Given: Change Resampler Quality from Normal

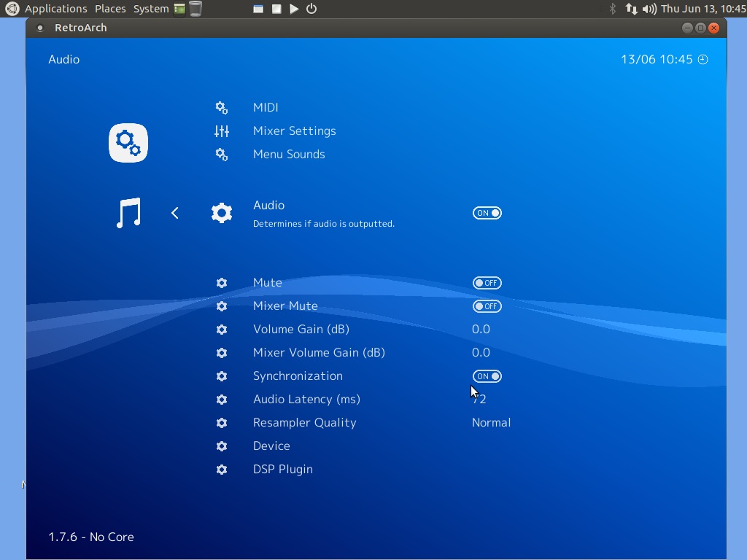Looking at the screenshot, I should click(x=491, y=423).
